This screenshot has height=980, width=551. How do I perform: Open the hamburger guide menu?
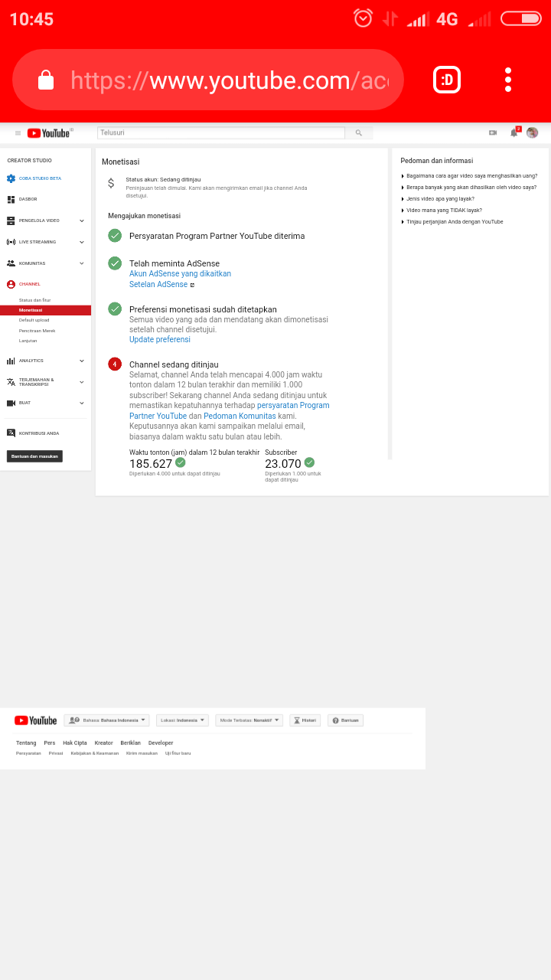[x=18, y=133]
